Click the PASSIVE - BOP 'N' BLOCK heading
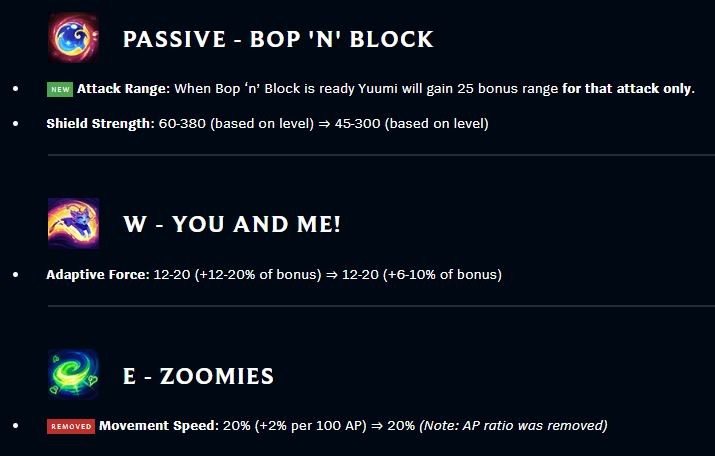Screen dimensions: 715x456 tap(278, 39)
